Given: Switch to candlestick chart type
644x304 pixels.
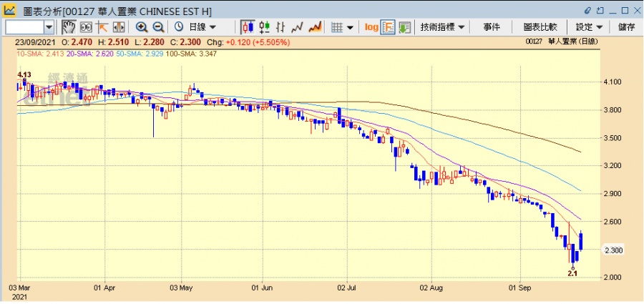Looking at the screenshot, I should coord(248,27).
